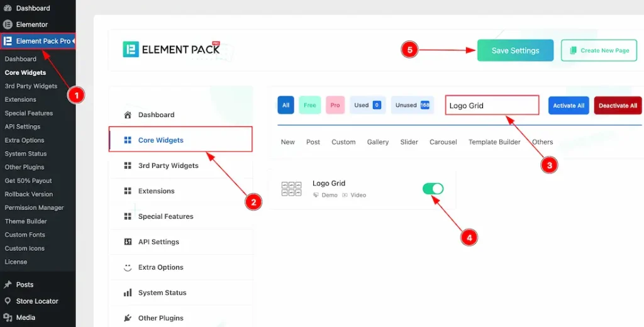Click the Logo Grid widget title
This screenshot has width=644, height=327.
(x=329, y=183)
